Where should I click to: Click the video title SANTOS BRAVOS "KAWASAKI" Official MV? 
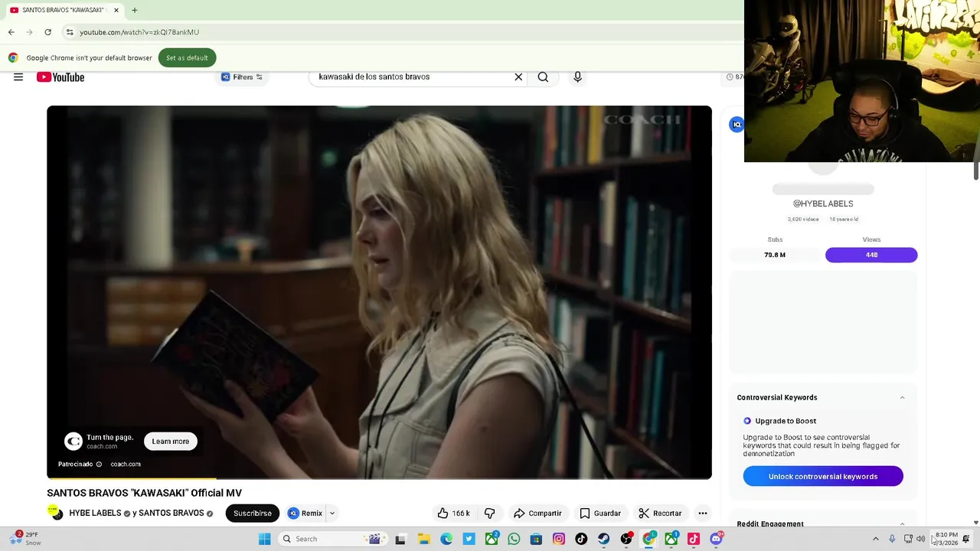click(x=144, y=493)
